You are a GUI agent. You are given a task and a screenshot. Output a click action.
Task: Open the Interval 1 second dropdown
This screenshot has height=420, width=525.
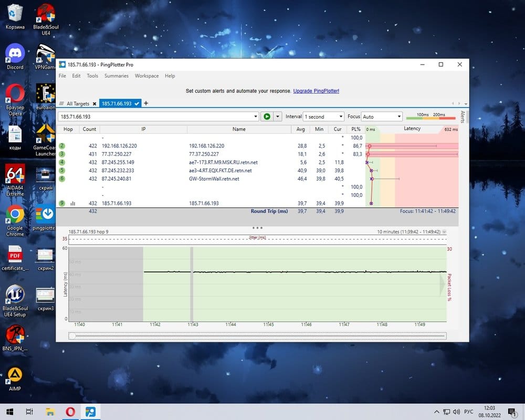pos(341,117)
